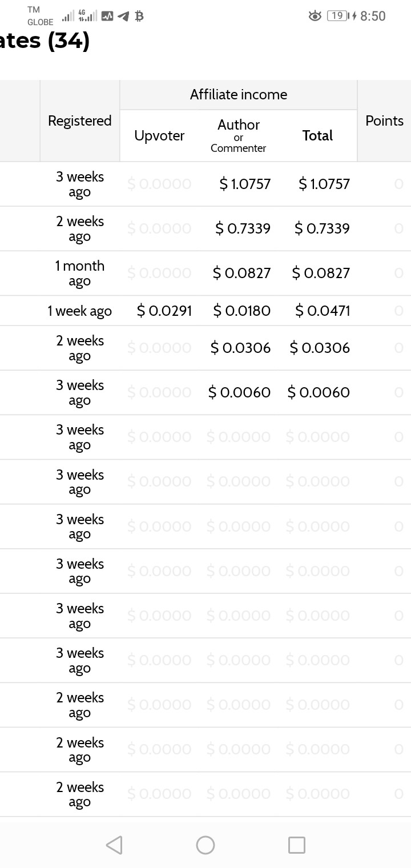Sort by the Total column header
The image size is (411, 868).
click(x=318, y=135)
